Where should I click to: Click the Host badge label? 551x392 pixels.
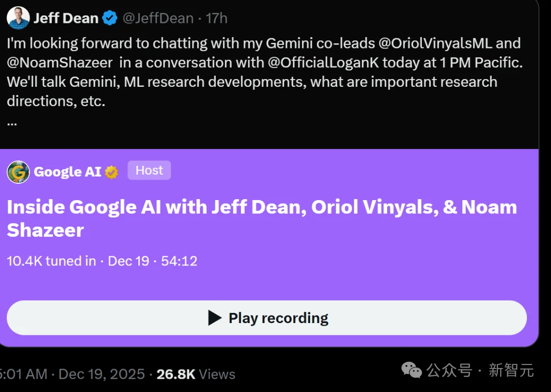(149, 170)
